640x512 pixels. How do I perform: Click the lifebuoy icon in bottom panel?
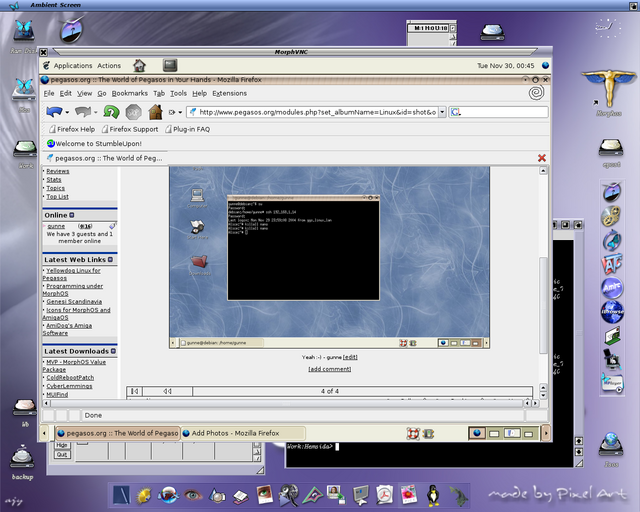(413, 433)
